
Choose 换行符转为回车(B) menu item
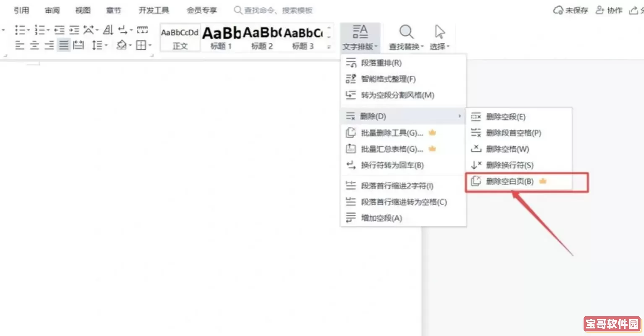click(404, 165)
